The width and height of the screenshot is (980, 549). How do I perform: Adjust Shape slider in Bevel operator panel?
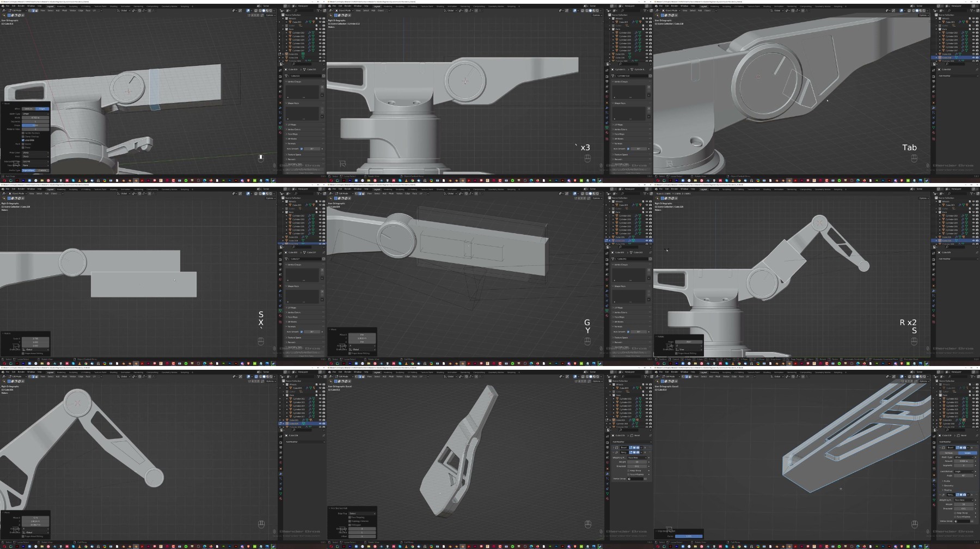(x=35, y=125)
